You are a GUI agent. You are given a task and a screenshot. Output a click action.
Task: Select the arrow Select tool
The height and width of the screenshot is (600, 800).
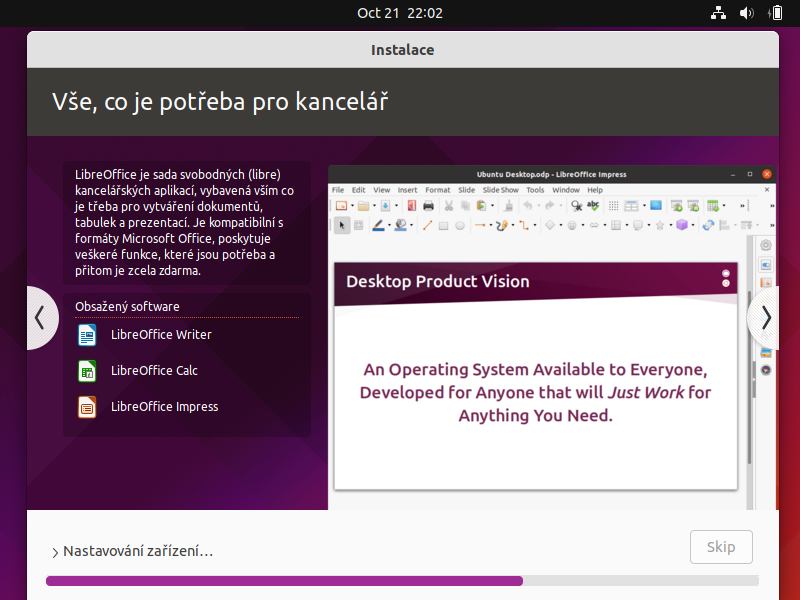click(x=341, y=225)
